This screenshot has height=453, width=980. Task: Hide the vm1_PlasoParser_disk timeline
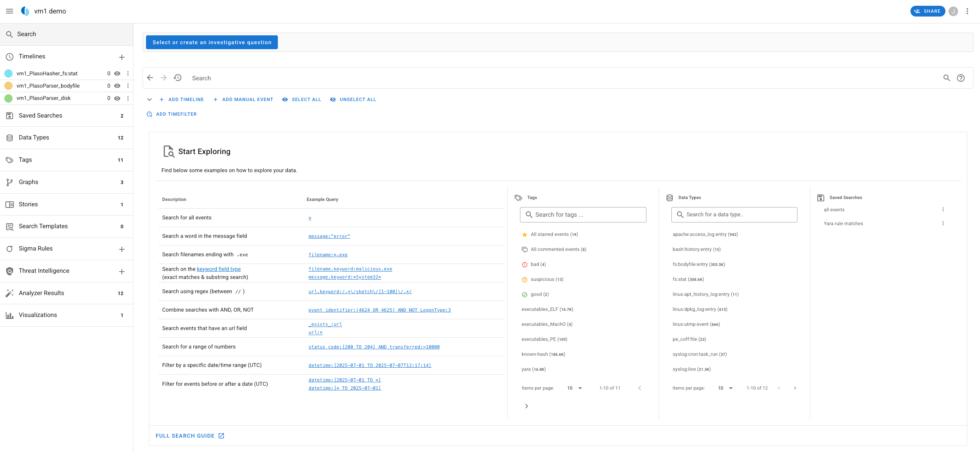(118, 98)
